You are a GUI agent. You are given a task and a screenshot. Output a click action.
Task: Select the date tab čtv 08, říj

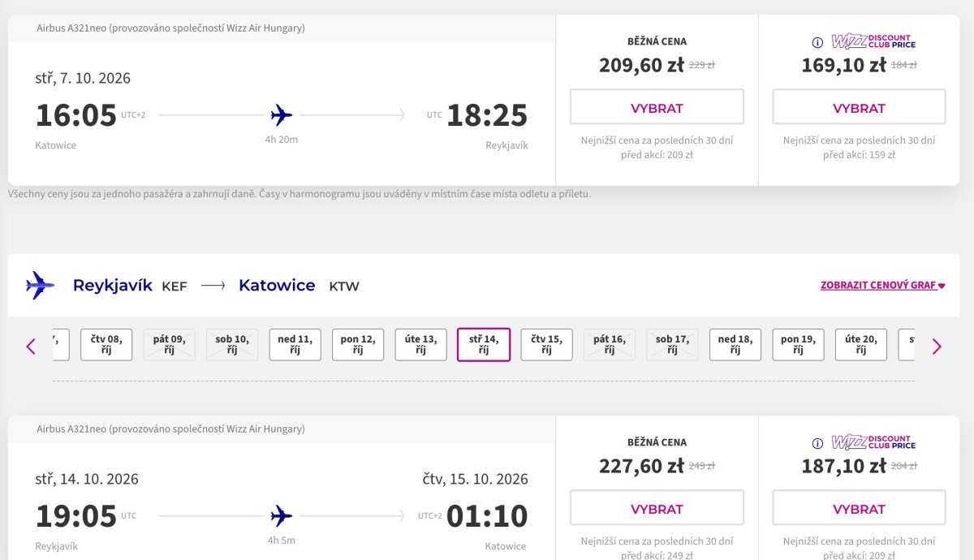click(106, 345)
